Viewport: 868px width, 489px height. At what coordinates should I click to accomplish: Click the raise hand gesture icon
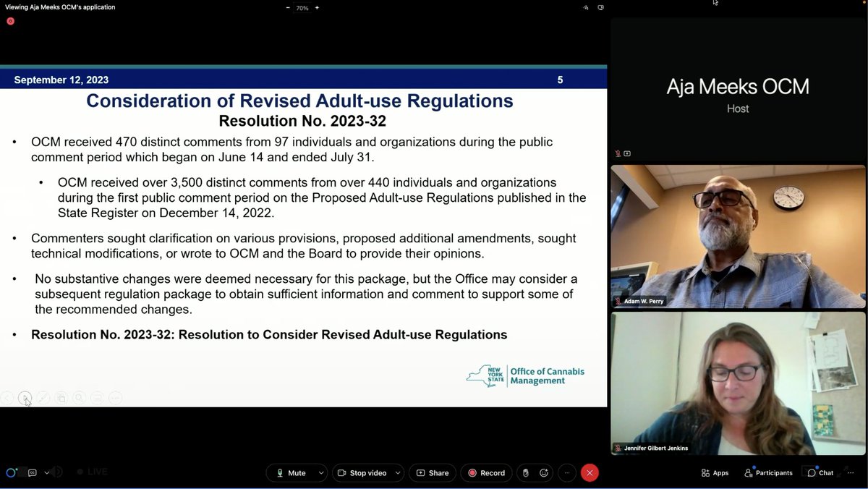pos(526,473)
